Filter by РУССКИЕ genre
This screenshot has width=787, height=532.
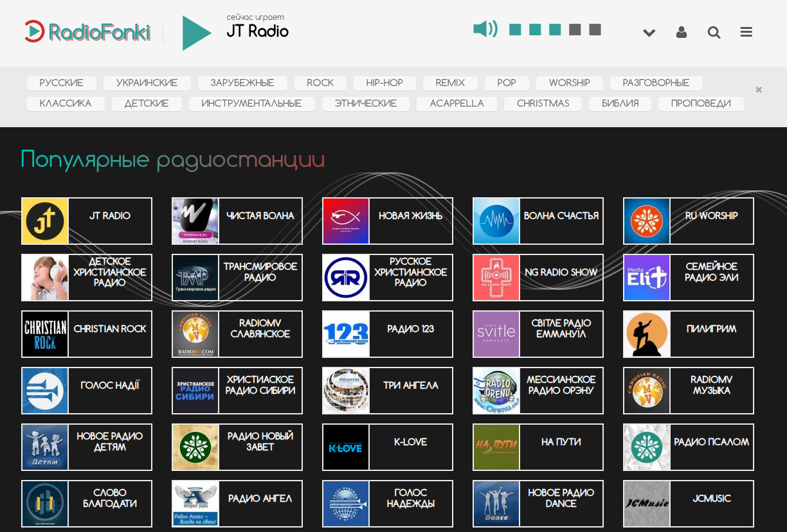pos(62,83)
